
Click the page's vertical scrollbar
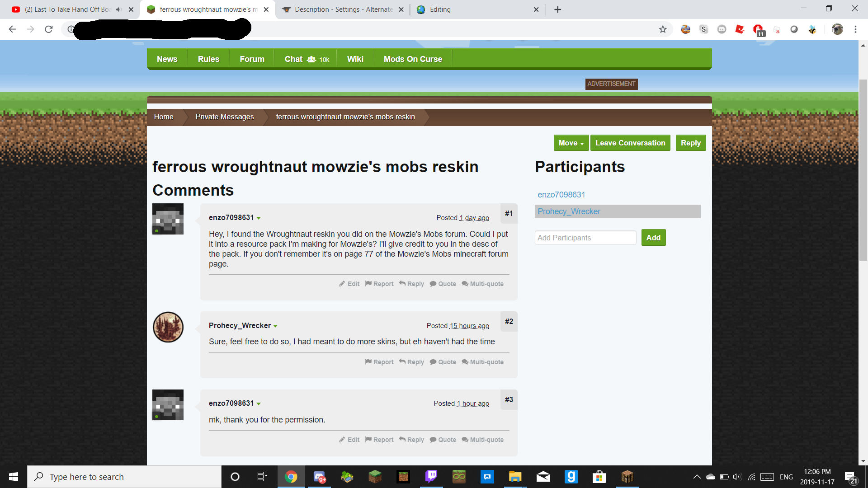coord(863,170)
